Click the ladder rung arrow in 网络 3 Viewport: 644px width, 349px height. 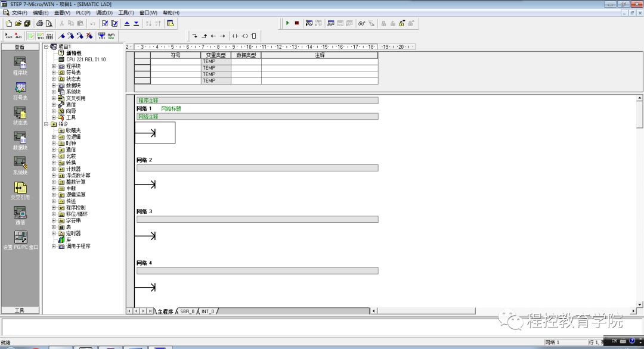coord(145,236)
